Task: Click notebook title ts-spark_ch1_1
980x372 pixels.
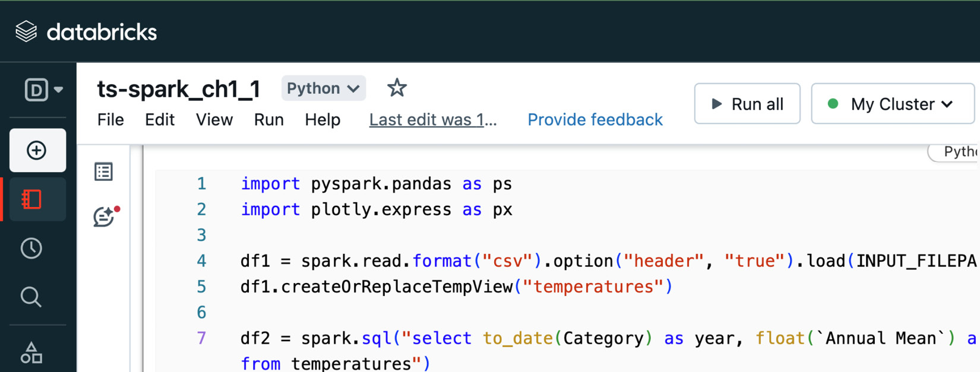Action: [x=179, y=89]
